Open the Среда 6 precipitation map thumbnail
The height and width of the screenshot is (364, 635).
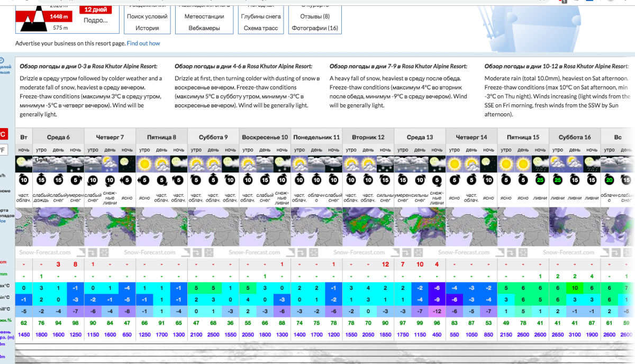click(58, 228)
